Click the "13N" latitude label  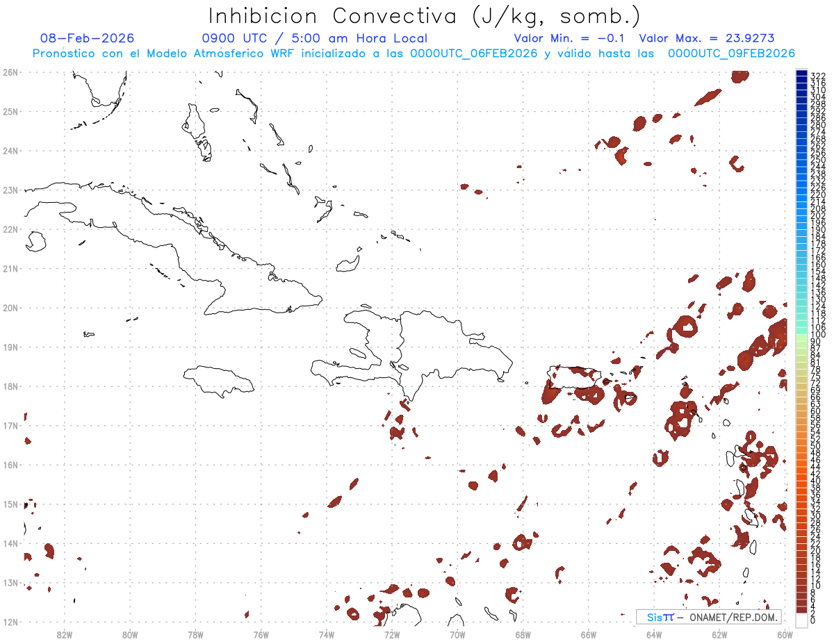click(10, 582)
